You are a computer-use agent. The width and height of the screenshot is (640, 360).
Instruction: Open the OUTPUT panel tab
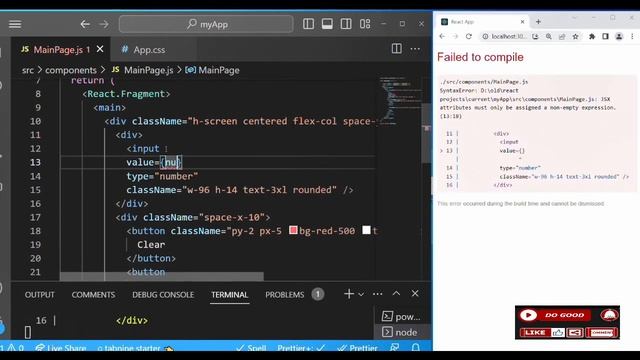40,295
